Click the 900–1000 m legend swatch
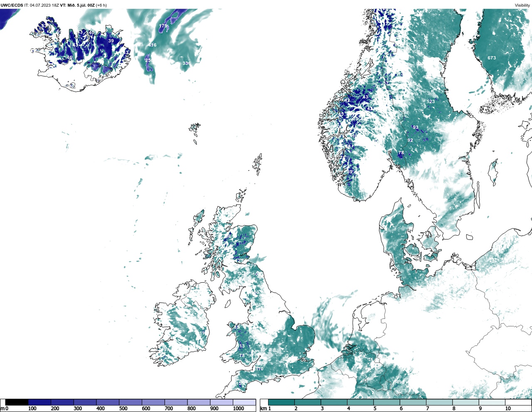Viewport: 532px width, 412px height. point(222,402)
